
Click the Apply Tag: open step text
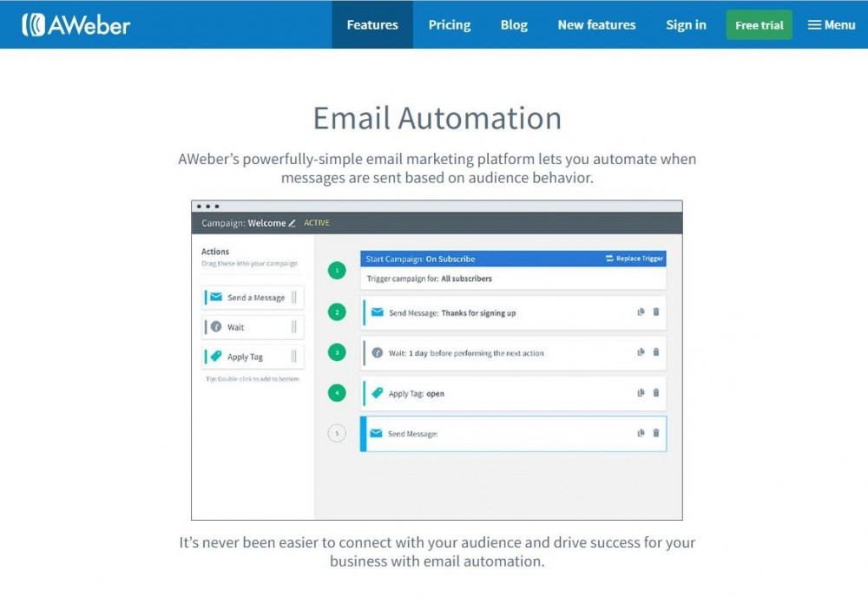pyautogui.click(x=416, y=394)
